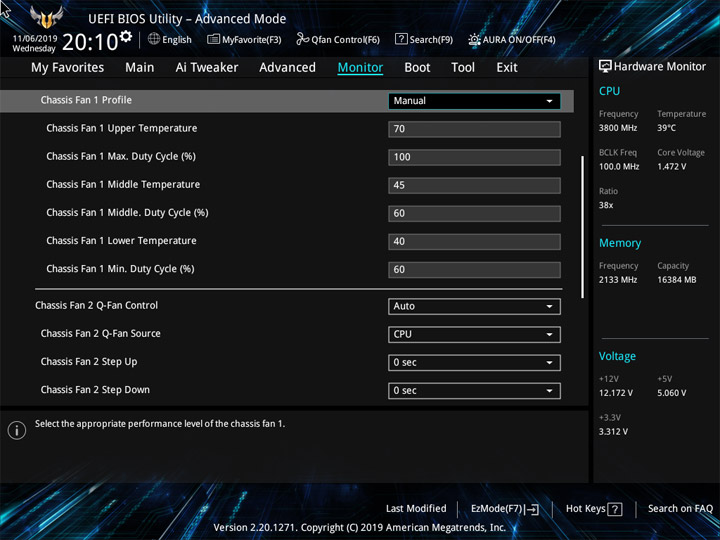Screen dimensions: 720x540
Task: Go to the Exit tab
Action: 507,68
